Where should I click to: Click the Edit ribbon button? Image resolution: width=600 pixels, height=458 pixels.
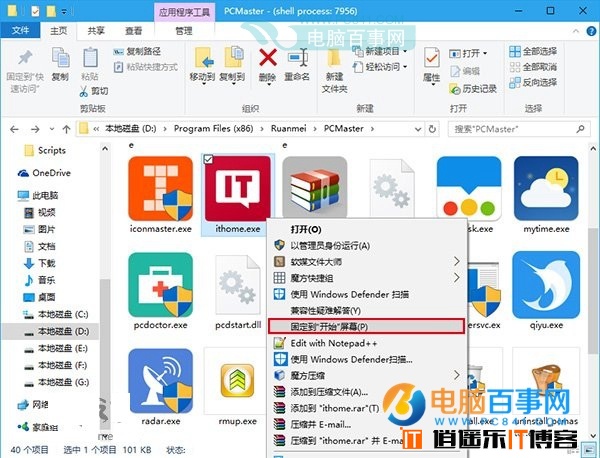coord(465,71)
